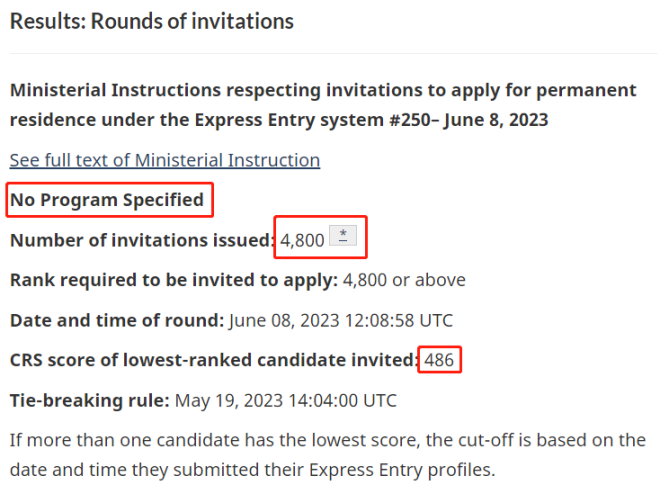Viewport: 660px width, 494px height.
Task: Click the asterisk footnote next to 4,800
Action: tap(343, 236)
